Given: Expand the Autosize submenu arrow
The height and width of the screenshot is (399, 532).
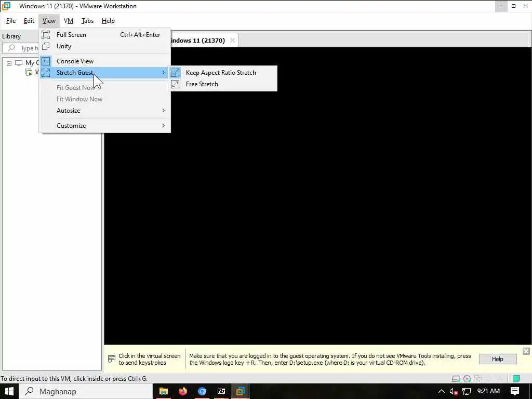Looking at the screenshot, I should tap(164, 111).
